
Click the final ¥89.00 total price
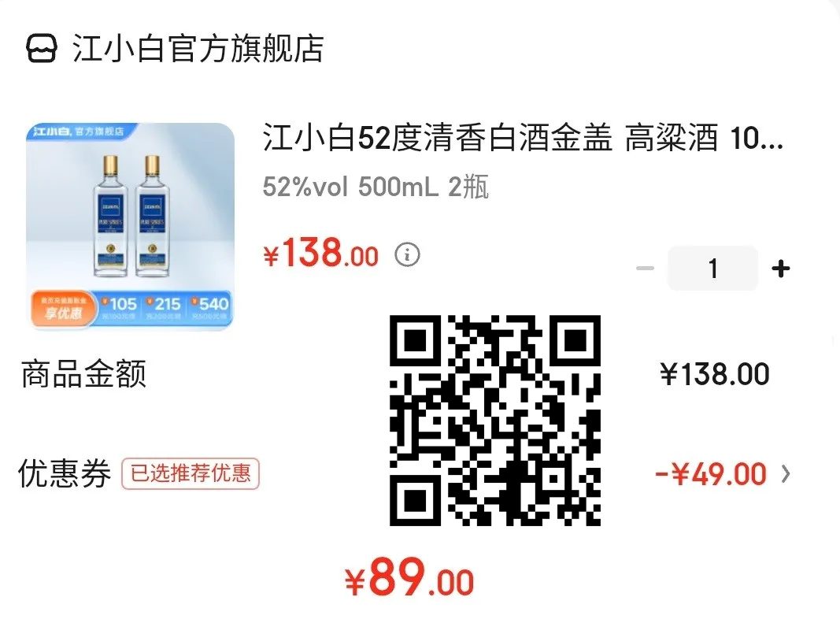pyautogui.click(x=410, y=577)
